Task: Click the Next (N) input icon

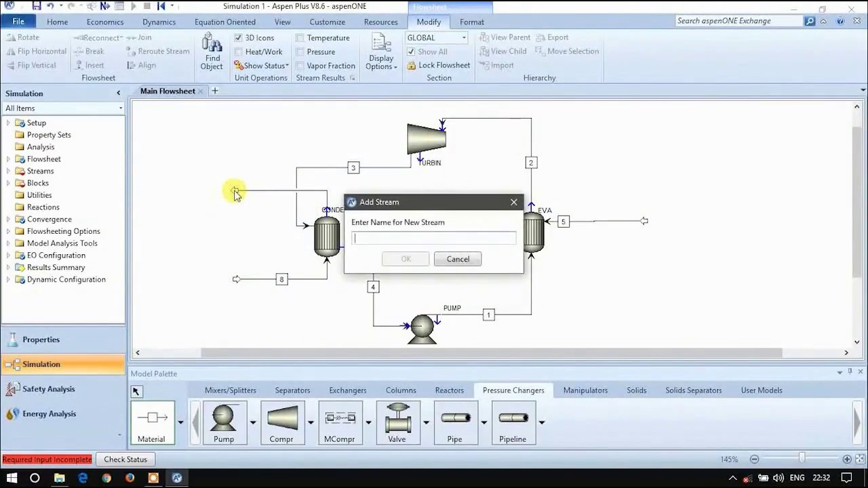Action: (x=105, y=6)
